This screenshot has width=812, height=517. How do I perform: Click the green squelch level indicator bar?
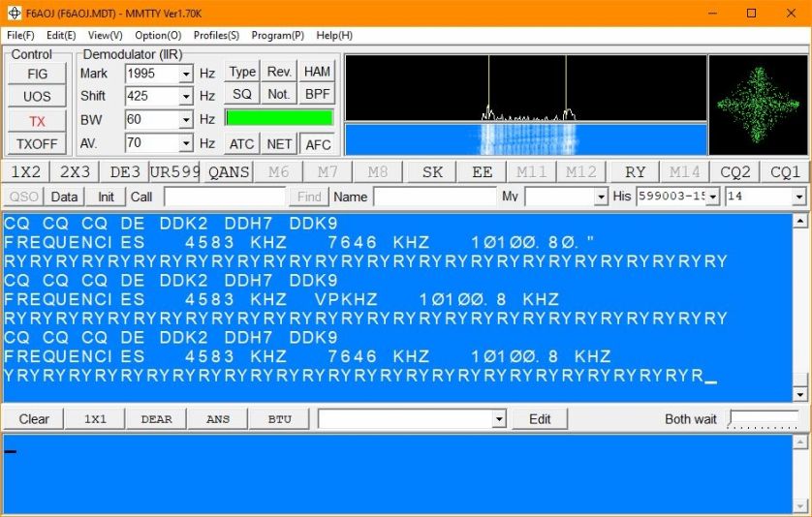tap(279, 118)
